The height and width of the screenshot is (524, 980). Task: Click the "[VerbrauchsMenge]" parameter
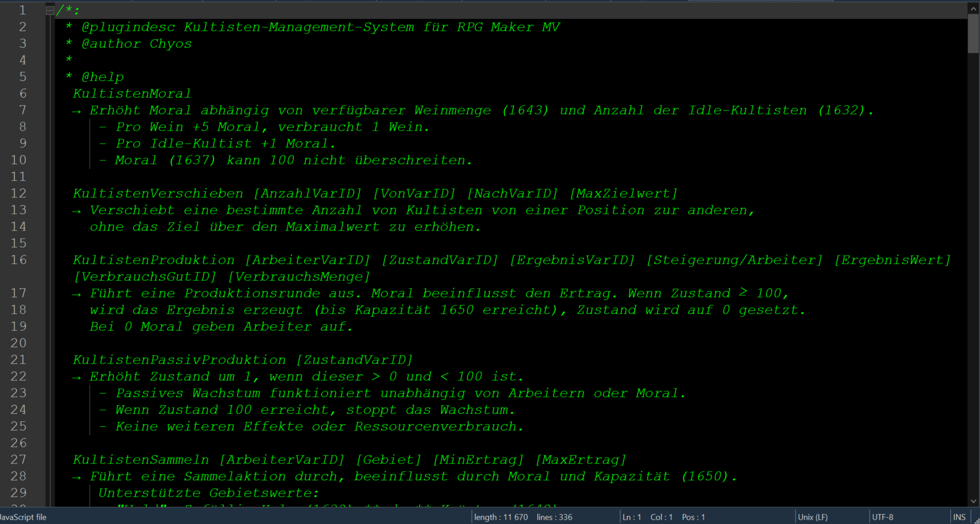(299, 276)
